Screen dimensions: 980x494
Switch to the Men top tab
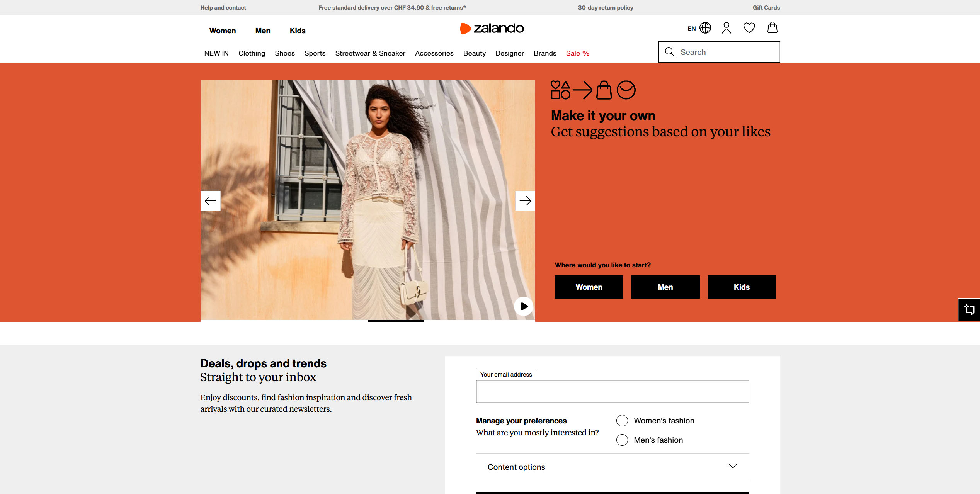pyautogui.click(x=263, y=31)
